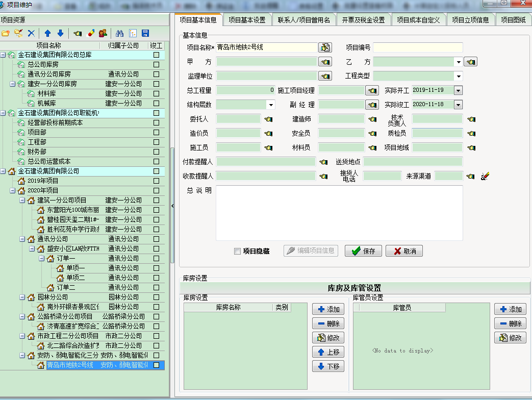Click the blue up arrow icon in toolbar
Viewport: 532px width, 400px height.
47,33
